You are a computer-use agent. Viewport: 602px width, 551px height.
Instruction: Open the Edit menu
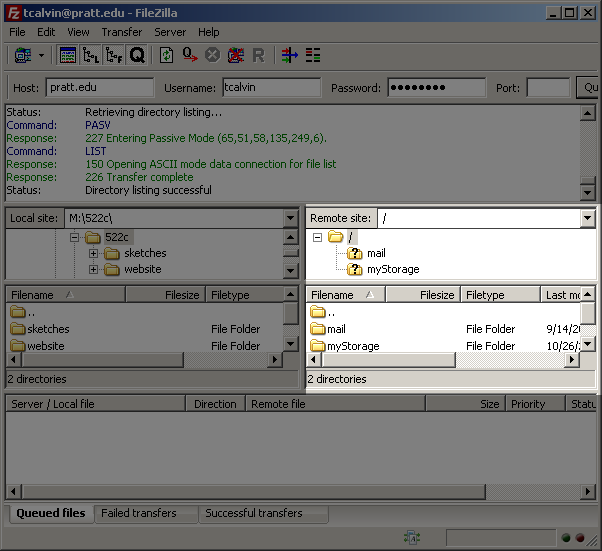click(x=46, y=32)
